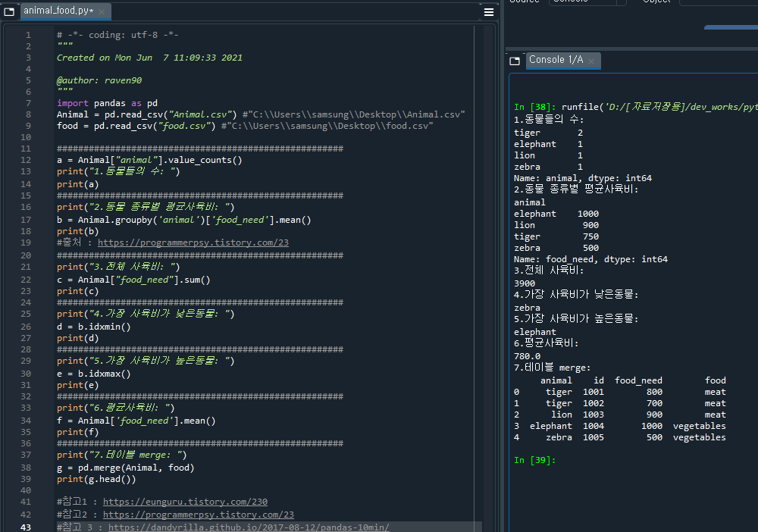The image size is (758, 532).
Task: Click the console browse tabs icon
Action: point(515,61)
